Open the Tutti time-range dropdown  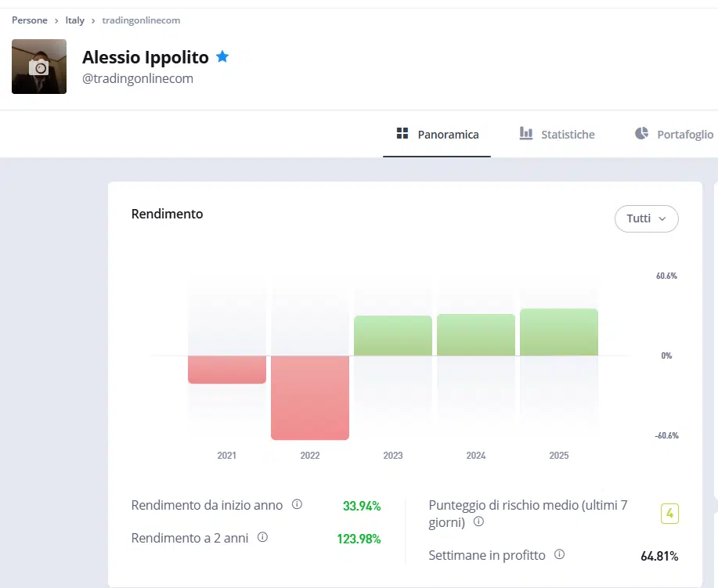(646, 218)
